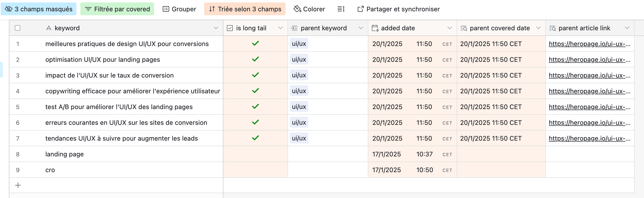Select the cro keyword cell
644x198 pixels.
click(50, 170)
